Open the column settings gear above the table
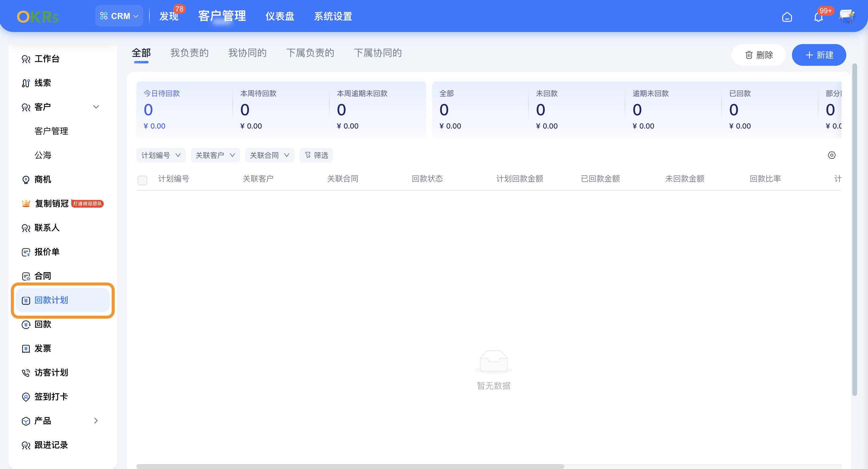 click(831, 155)
